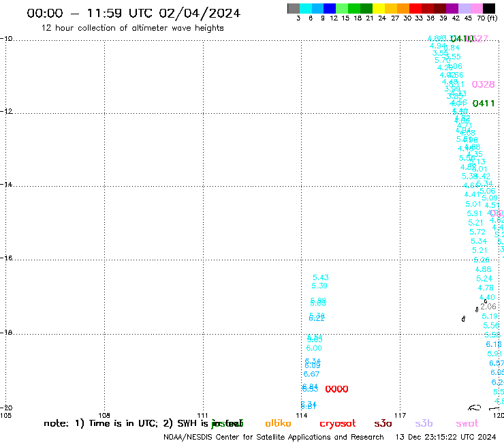This screenshot has width=504, height=443.
Task: Click the wave height value '4.78'
Action: [x=486, y=288]
